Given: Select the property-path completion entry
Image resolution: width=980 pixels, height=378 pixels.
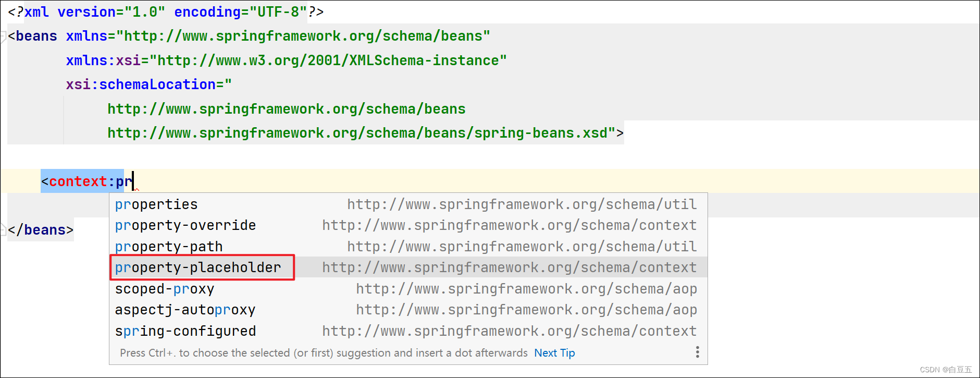Looking at the screenshot, I should (169, 247).
